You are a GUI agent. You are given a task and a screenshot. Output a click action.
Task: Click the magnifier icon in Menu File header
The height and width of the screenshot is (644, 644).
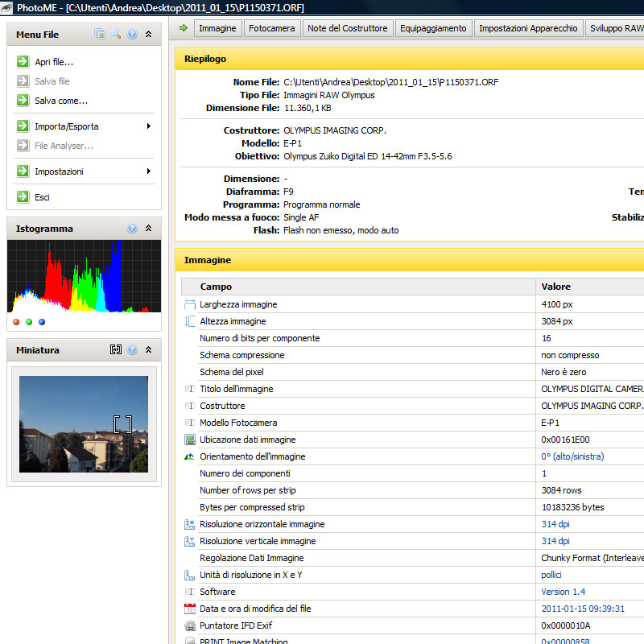click(x=116, y=35)
